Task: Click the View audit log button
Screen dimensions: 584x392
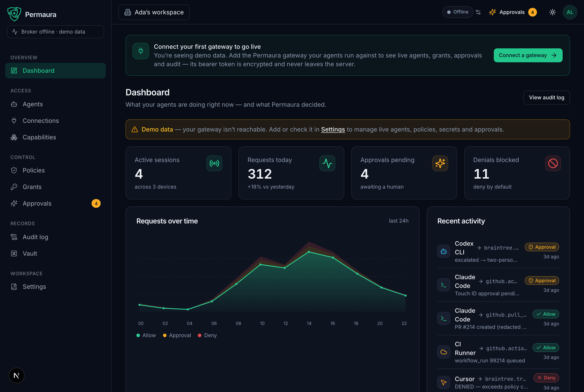Action: 547,98
